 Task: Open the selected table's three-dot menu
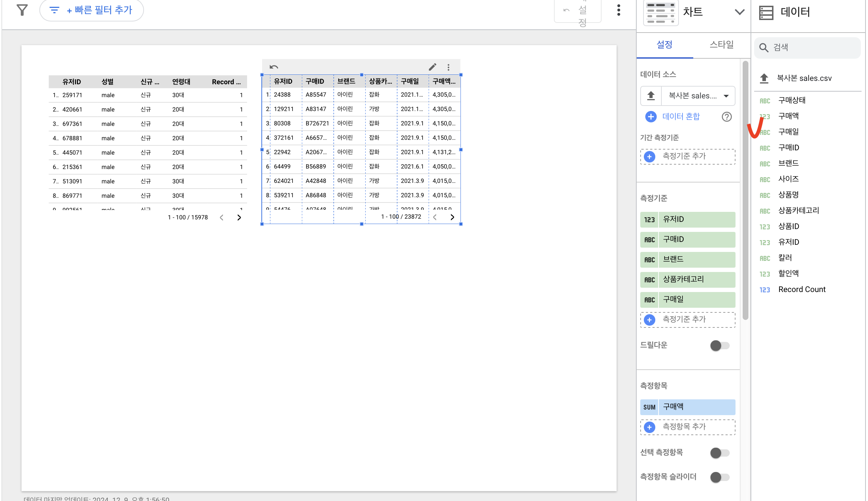point(448,67)
